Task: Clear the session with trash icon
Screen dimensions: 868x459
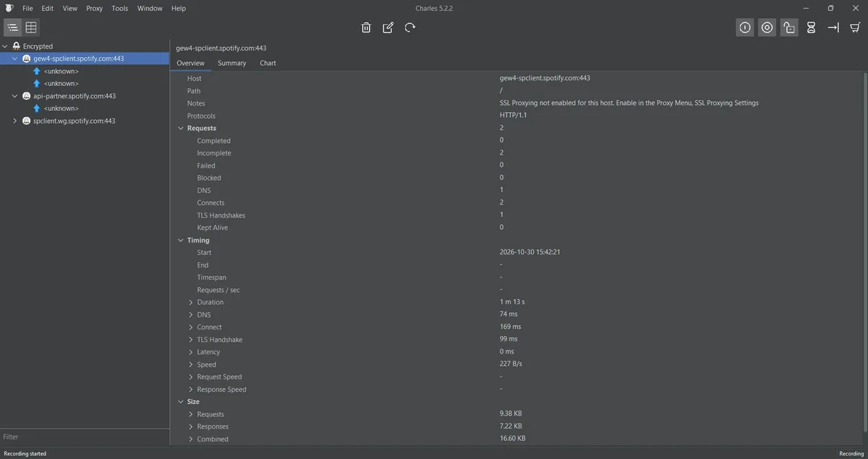Action: [x=366, y=27]
